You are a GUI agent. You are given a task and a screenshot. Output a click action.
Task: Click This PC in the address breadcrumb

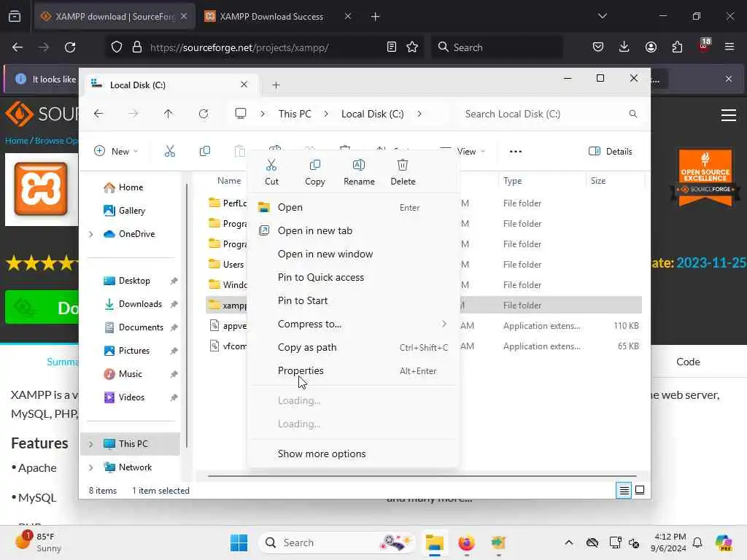point(295,114)
